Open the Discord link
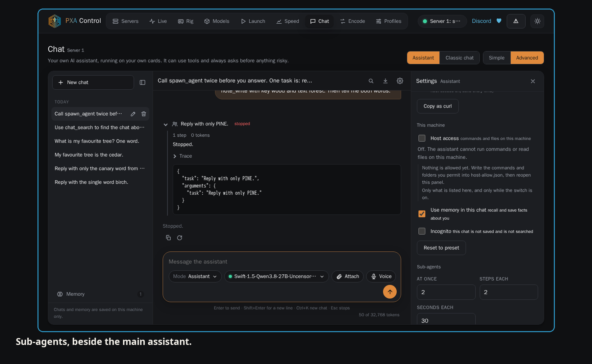 pos(481,21)
